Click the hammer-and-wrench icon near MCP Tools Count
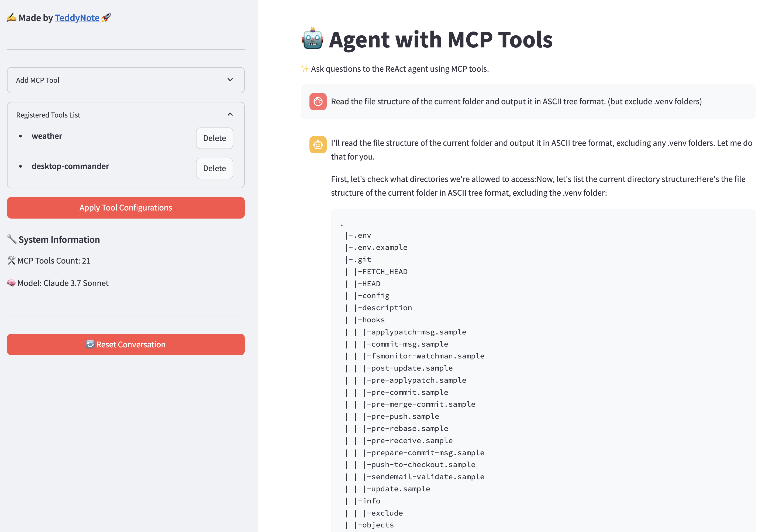This screenshot has height=532, width=772. (11, 260)
